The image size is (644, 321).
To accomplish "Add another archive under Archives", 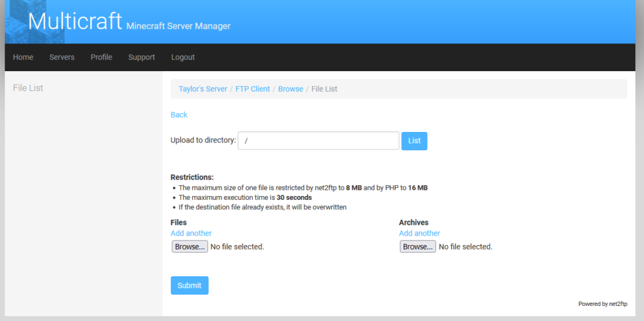I will click(419, 233).
